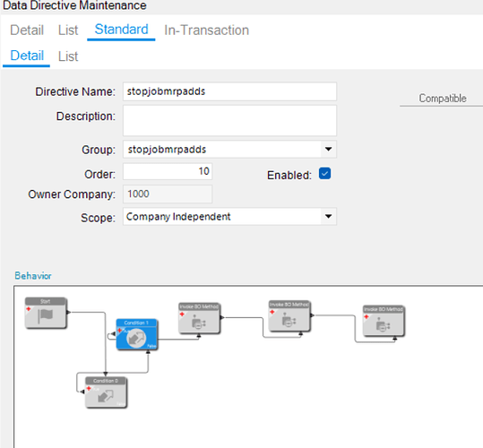Expand the Scope dropdown arrow

328,217
